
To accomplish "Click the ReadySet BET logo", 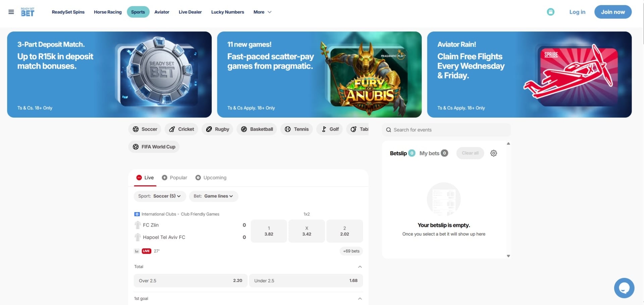I will pyautogui.click(x=28, y=12).
